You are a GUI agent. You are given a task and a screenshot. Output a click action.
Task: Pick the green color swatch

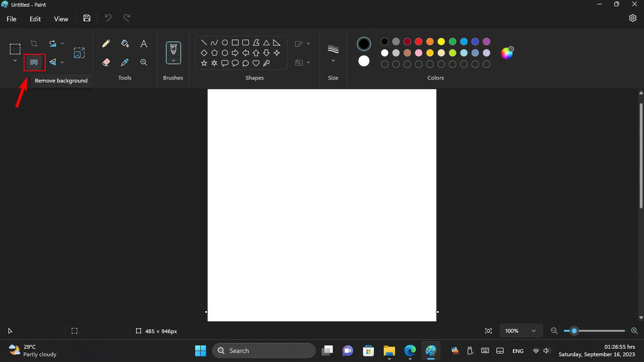[x=452, y=42]
